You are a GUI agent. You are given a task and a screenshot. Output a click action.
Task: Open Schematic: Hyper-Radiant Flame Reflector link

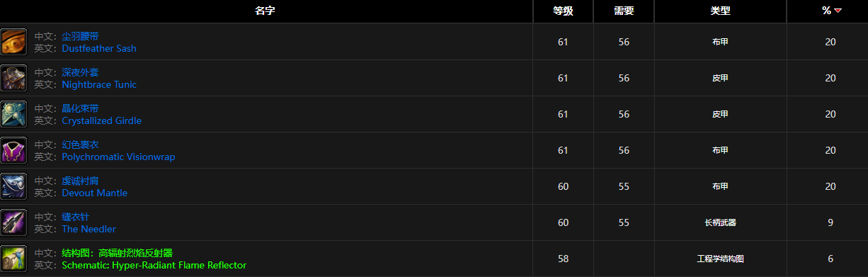[x=154, y=265]
